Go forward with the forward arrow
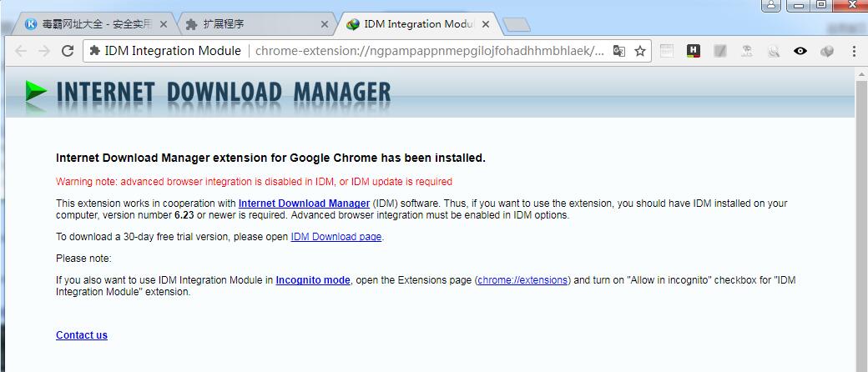868x372 pixels. (44, 52)
